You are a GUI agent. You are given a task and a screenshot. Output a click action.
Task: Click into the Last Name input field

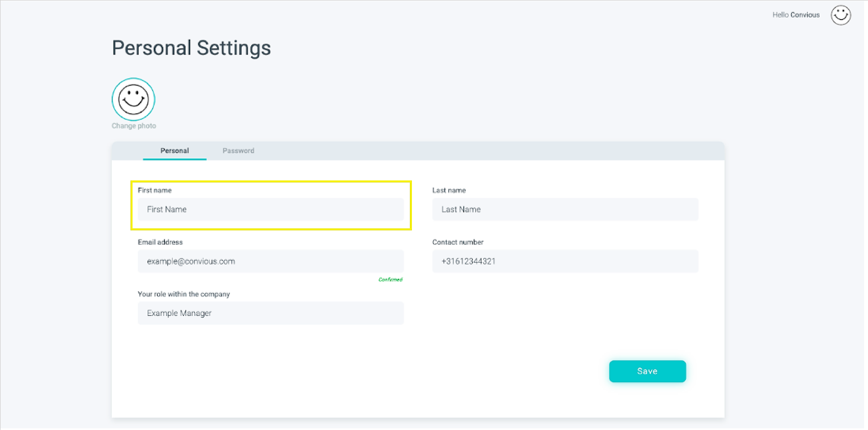coord(565,210)
